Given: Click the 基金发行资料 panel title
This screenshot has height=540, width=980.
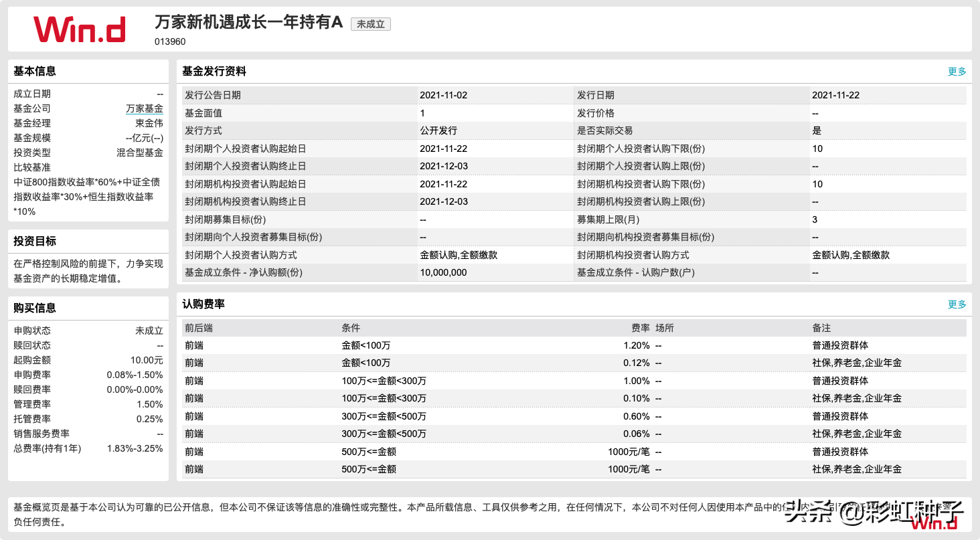Looking at the screenshot, I should (x=214, y=71).
